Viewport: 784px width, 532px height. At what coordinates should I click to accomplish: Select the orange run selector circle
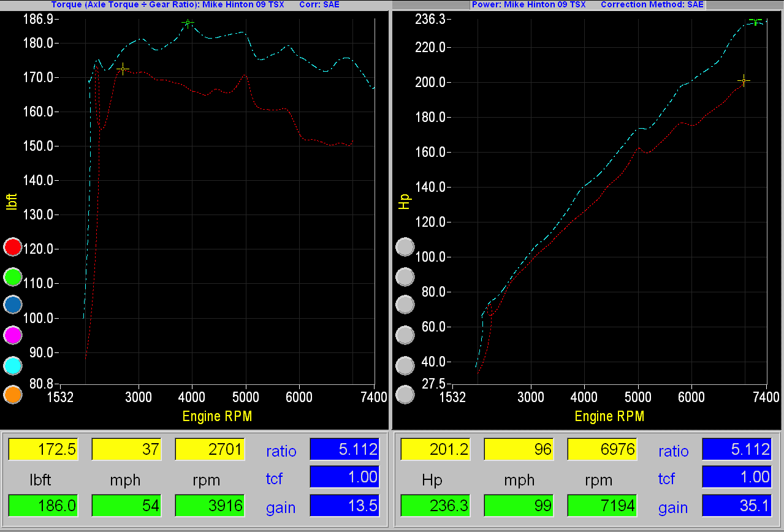pyautogui.click(x=12, y=395)
